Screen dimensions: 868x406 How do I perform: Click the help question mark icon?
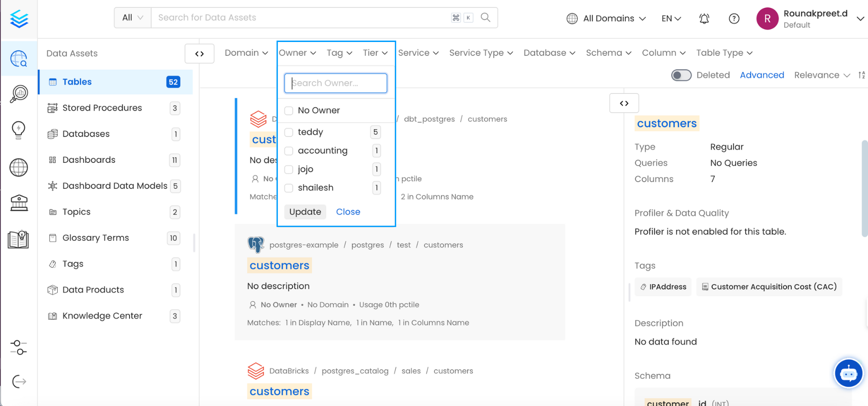click(x=734, y=18)
